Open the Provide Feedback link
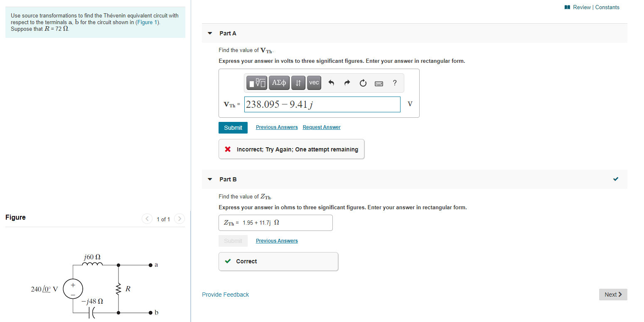The image size is (644, 322). (225, 294)
